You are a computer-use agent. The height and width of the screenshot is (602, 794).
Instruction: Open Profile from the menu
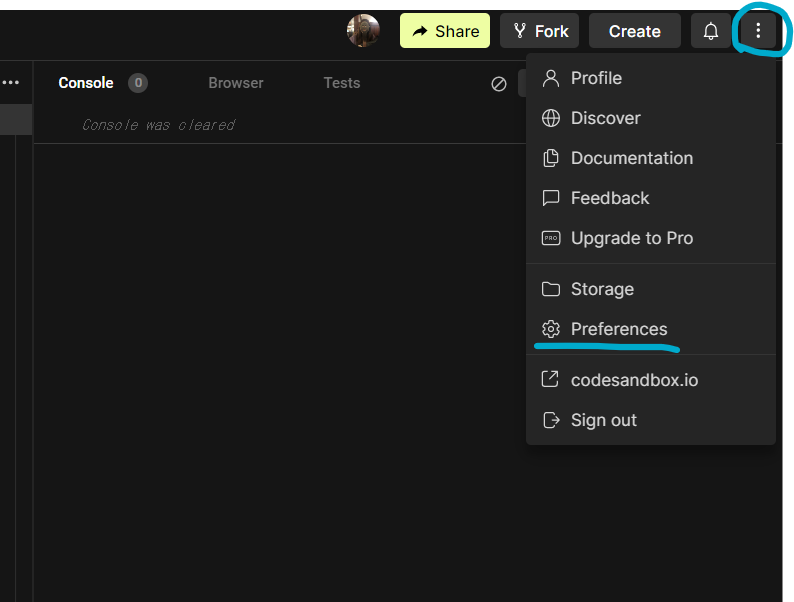[596, 78]
